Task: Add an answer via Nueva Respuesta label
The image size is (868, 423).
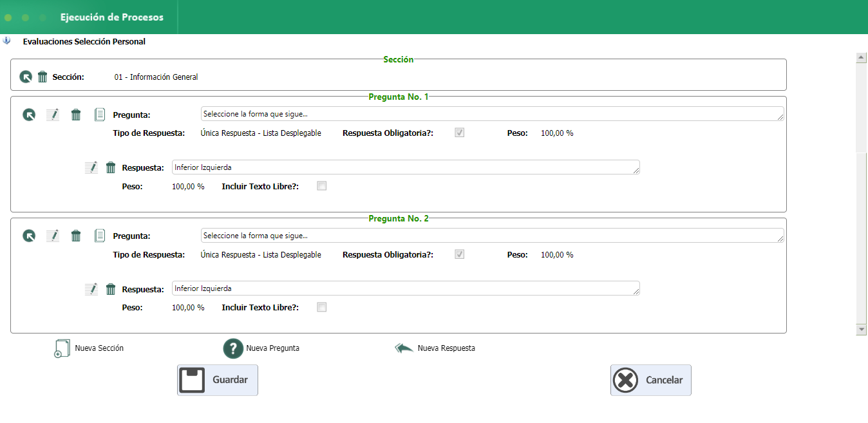Action: coord(446,348)
